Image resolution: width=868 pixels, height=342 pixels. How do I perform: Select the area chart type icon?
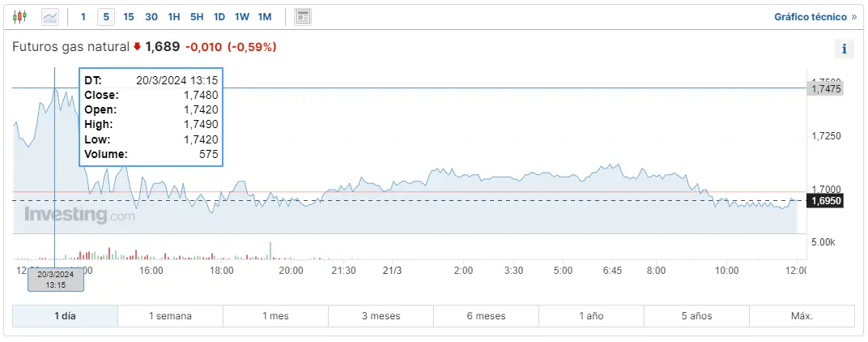click(50, 16)
